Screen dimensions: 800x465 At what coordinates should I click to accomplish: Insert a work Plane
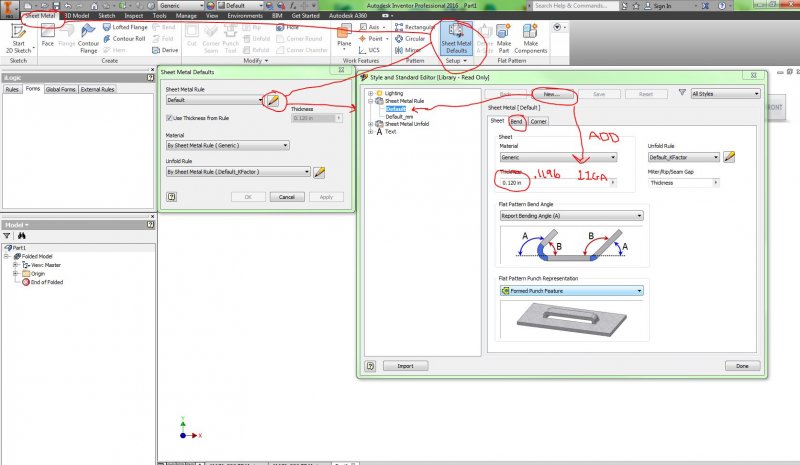[x=344, y=37]
